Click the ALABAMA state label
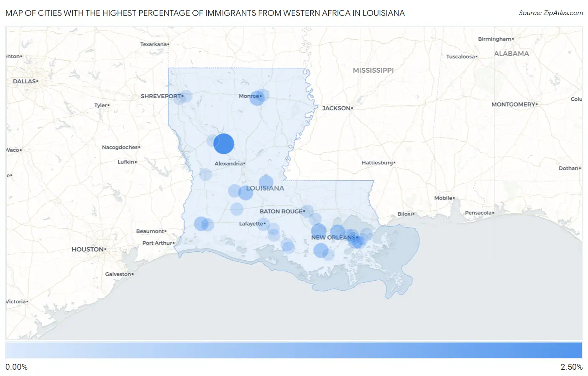Viewport: 588px width, 376px height. pos(511,54)
